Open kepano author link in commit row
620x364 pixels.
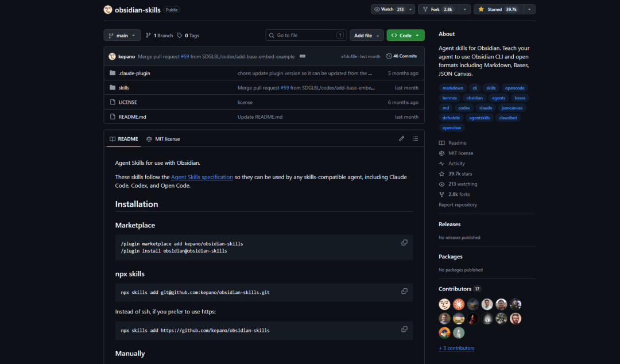tap(126, 57)
